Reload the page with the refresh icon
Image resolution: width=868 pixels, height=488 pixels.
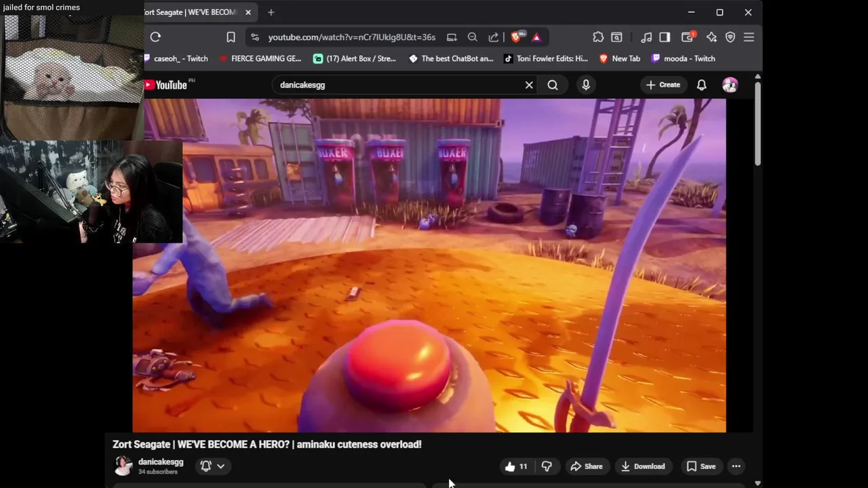pos(155,37)
